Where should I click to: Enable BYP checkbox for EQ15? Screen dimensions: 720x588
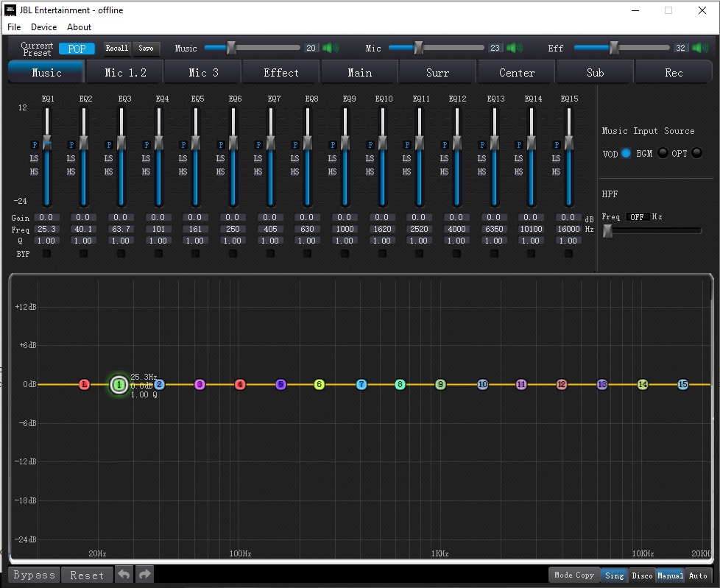pos(568,254)
